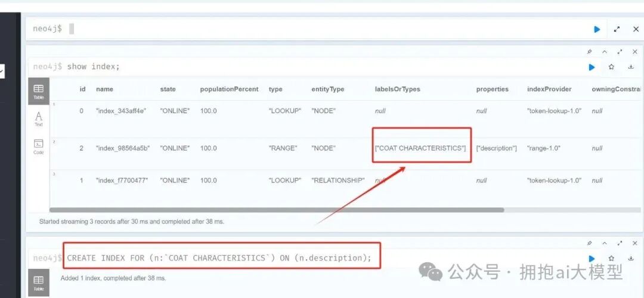Click the Added 1 index status message

coord(113,278)
